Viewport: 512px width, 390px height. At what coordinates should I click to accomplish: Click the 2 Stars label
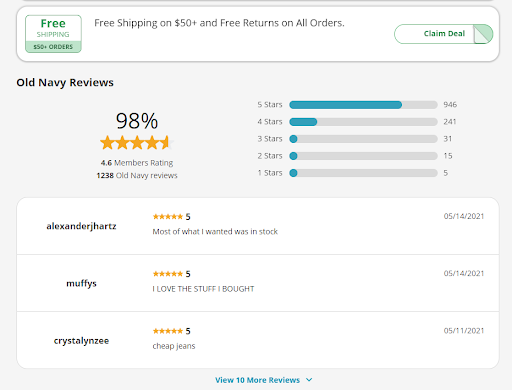(x=270, y=156)
